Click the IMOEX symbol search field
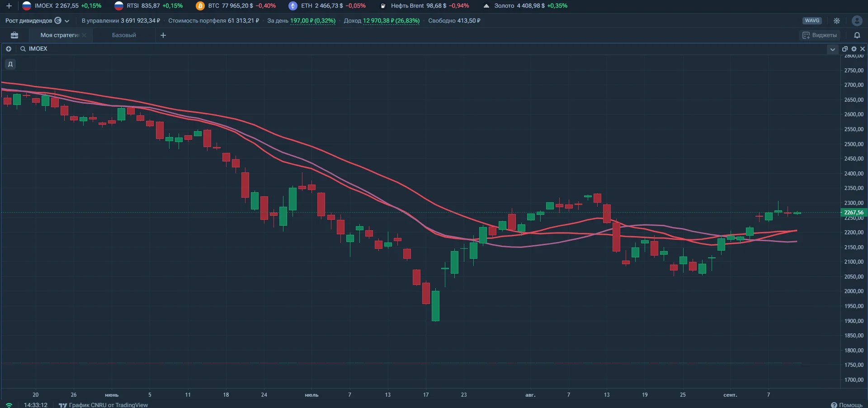 click(x=38, y=49)
